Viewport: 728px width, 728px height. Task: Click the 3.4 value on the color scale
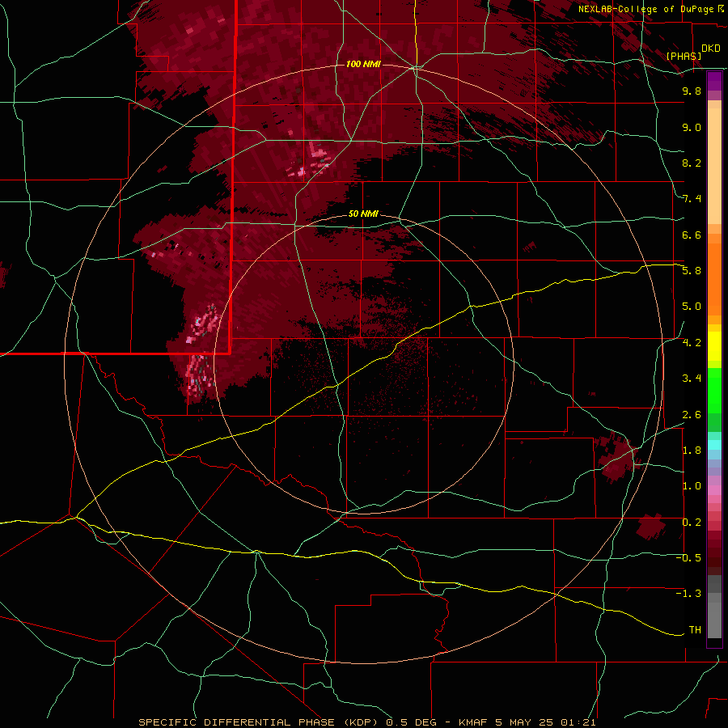(692, 379)
